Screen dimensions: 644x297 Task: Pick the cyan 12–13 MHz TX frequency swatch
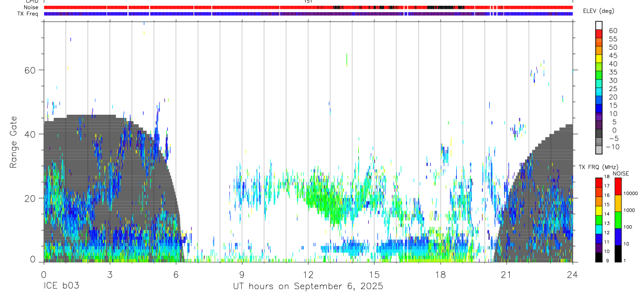599,229
